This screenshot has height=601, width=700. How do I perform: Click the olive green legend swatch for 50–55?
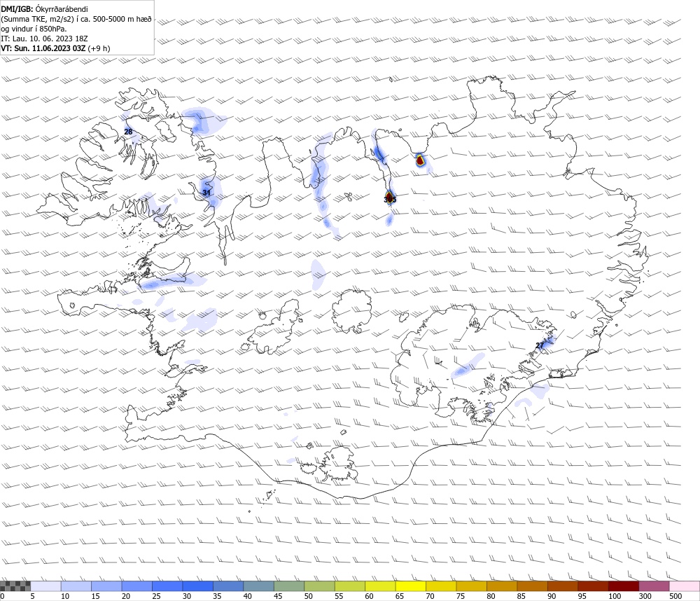(320, 586)
